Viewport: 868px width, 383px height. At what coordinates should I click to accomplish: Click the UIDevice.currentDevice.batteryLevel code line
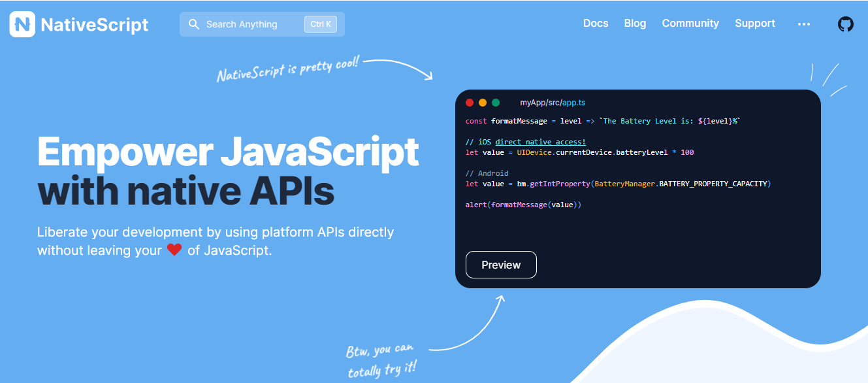pos(580,152)
